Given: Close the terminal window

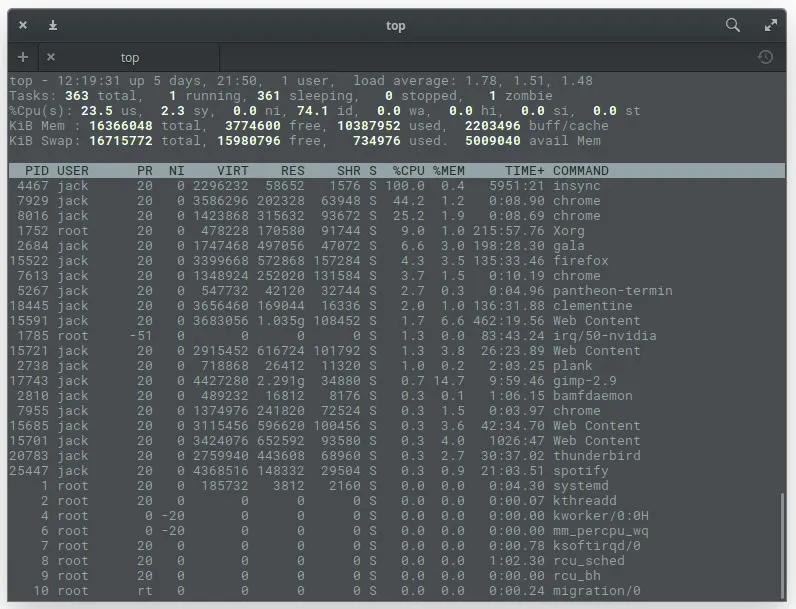Looking at the screenshot, I should (23, 25).
